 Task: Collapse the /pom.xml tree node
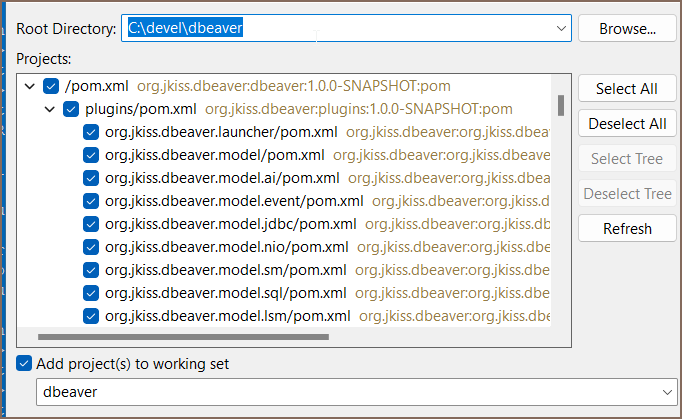tap(30, 86)
